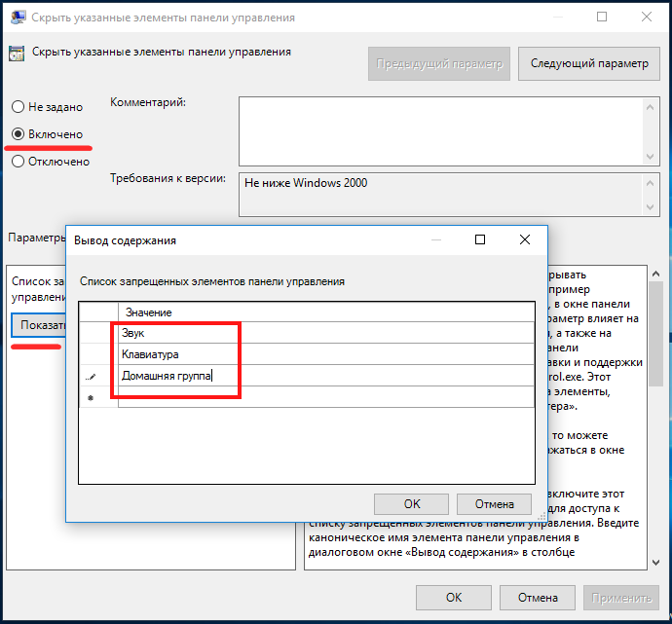Click the "Значение" column header

coord(326,312)
